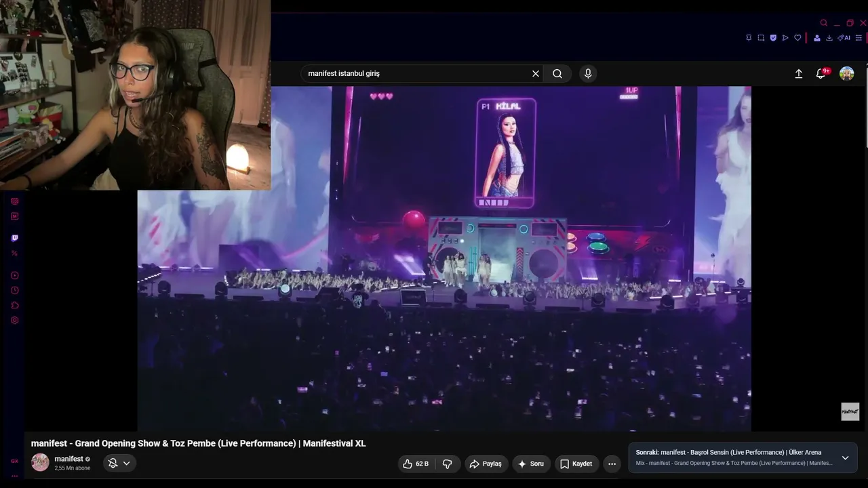This screenshot has width=868, height=488.
Task: Open the sidebar percent deals icon
Action: pyautogui.click(x=15, y=253)
